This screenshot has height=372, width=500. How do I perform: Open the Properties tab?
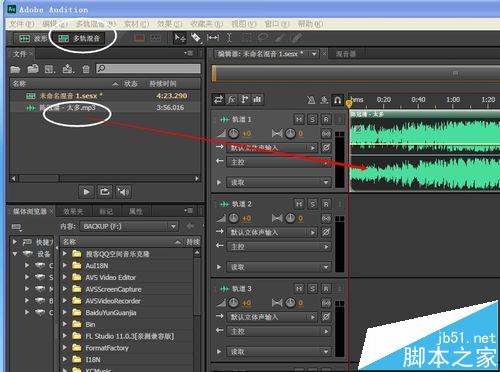click(x=136, y=211)
